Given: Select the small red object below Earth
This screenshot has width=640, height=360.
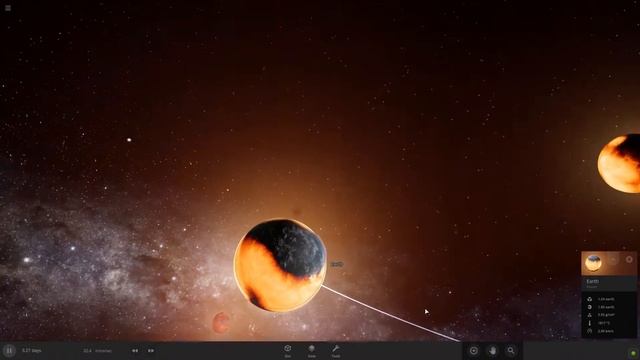Looking at the screenshot, I should (x=221, y=322).
